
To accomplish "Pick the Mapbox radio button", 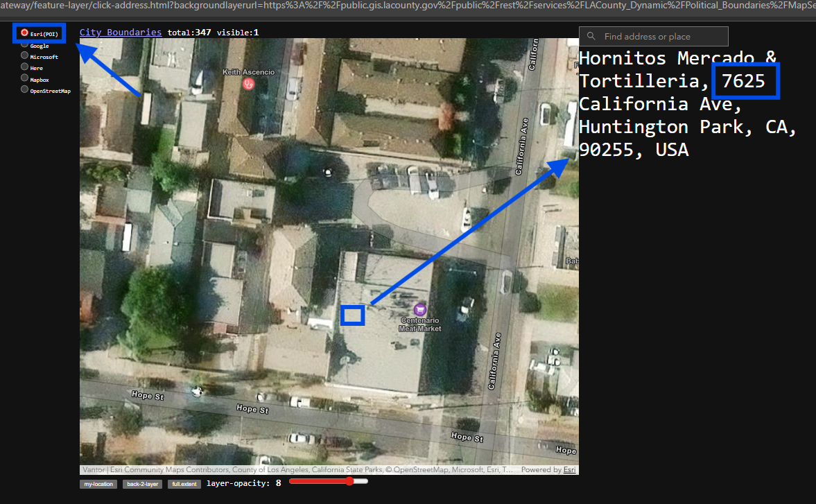I will point(25,78).
